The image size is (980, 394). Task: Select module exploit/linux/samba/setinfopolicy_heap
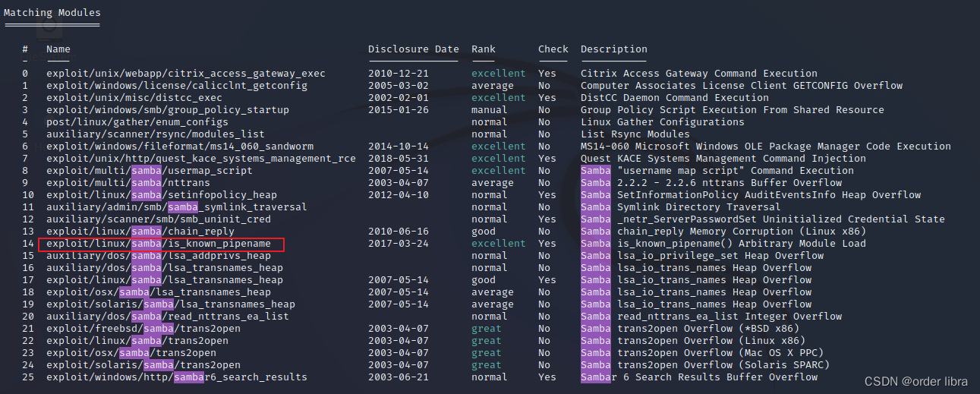162,195
